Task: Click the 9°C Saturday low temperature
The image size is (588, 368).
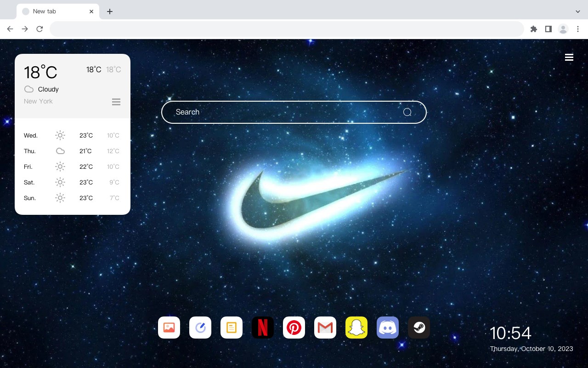Action: pos(114,182)
